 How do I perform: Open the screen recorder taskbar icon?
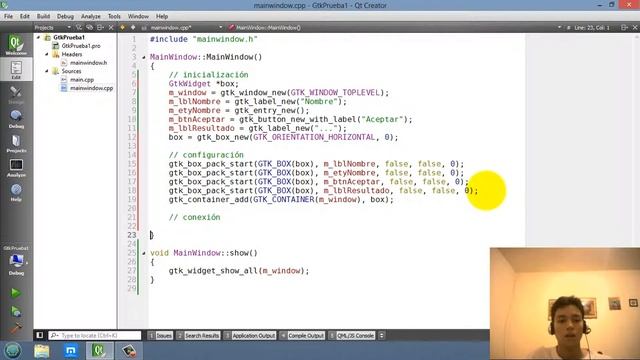pos(129,351)
